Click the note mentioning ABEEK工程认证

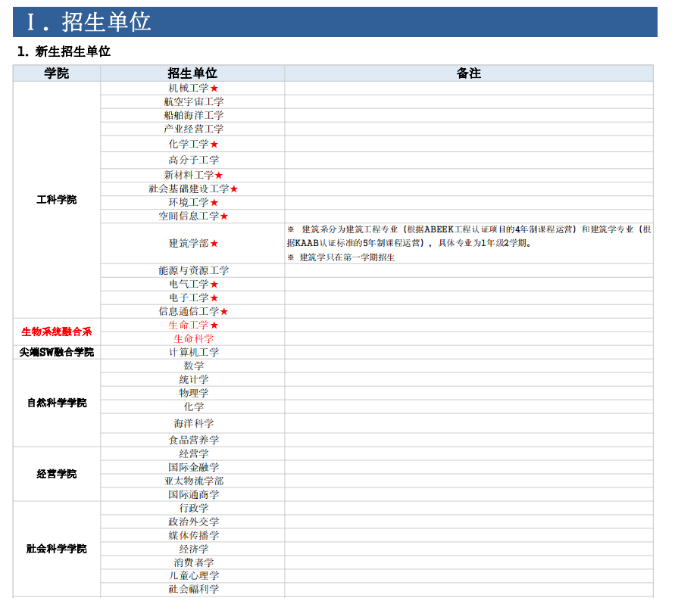click(469, 236)
